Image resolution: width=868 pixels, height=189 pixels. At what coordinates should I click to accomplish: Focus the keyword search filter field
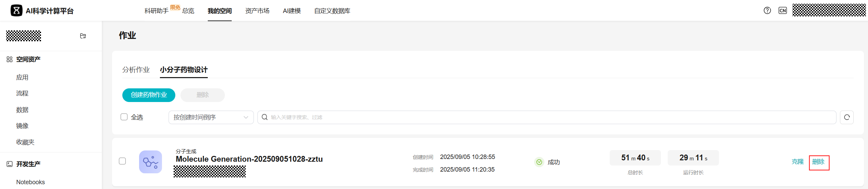[x=547, y=117]
